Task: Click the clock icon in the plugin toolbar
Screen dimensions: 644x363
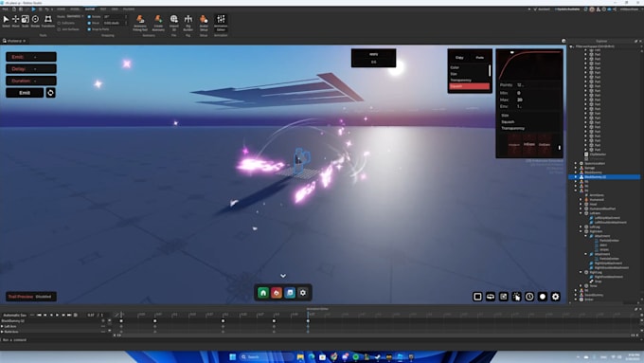Action: click(529, 297)
